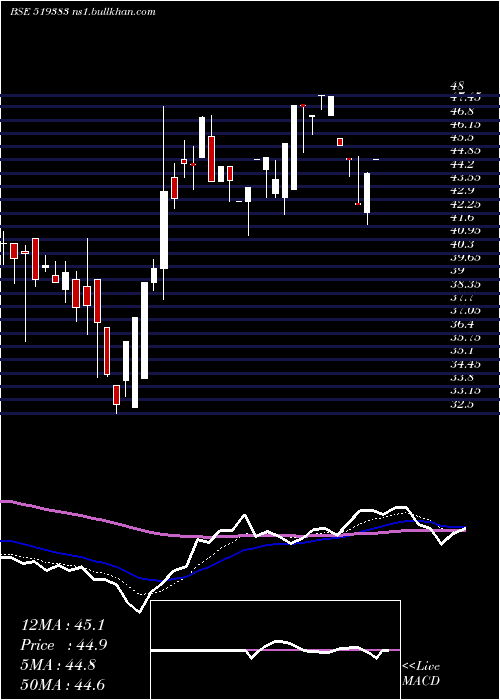Click the ns1.bullkhan.com header text
Screen dimensions: 500x700
(113, 12)
